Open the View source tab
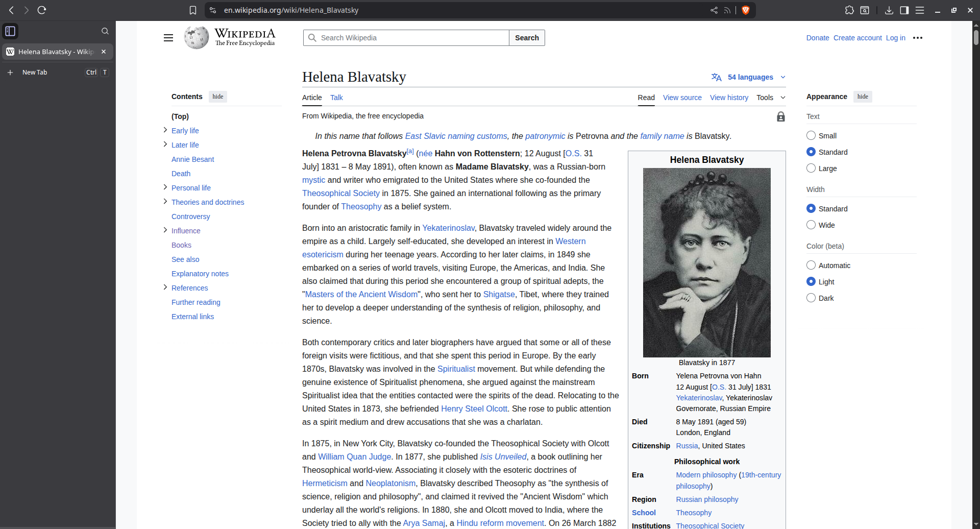Viewport: 980px width, 529px height. (682, 98)
